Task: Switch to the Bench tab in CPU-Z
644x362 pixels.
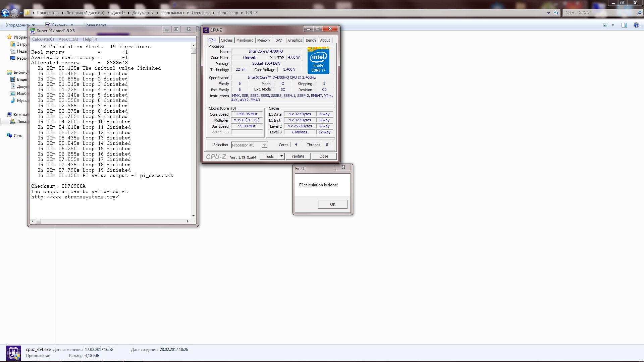Action: coord(311,40)
